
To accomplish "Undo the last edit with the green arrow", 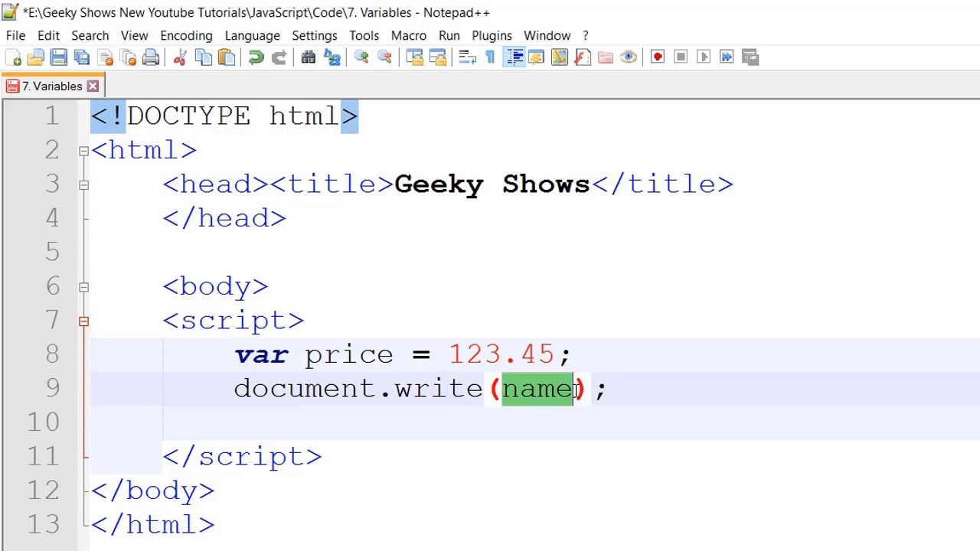I will pyautogui.click(x=256, y=57).
